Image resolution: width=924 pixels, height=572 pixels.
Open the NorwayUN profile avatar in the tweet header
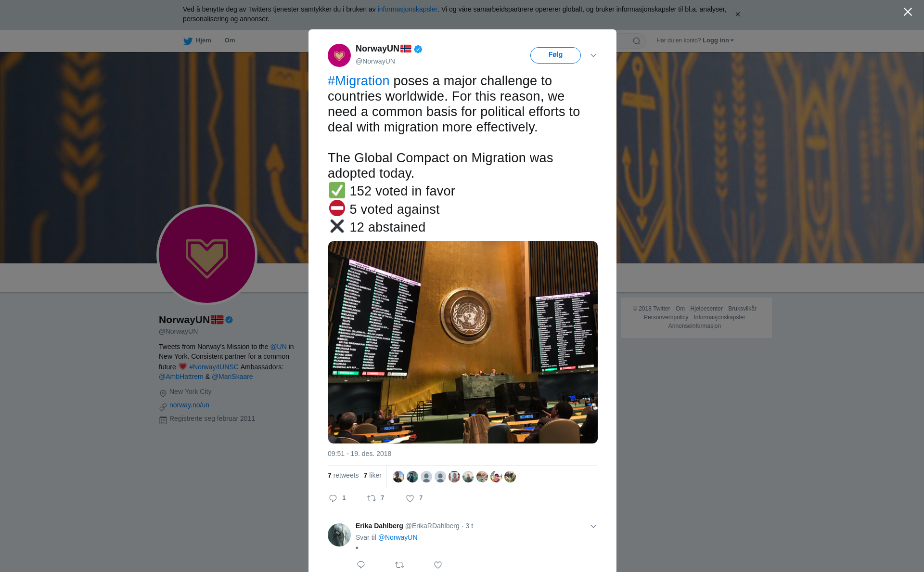pos(339,55)
